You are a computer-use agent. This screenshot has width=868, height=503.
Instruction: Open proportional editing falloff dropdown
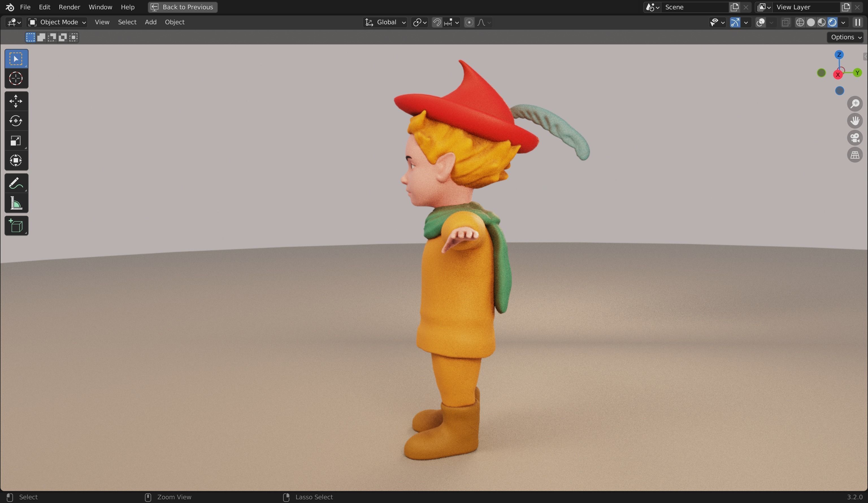coord(484,22)
